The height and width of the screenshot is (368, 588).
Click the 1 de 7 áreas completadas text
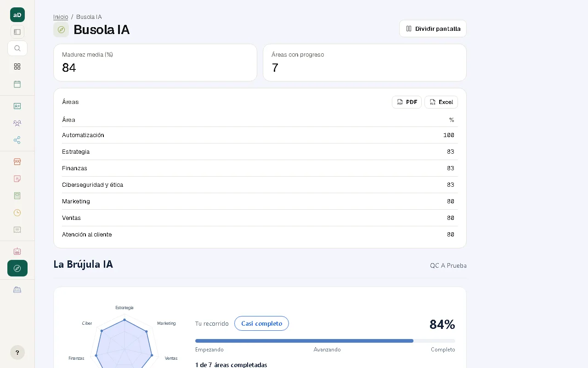pyautogui.click(x=231, y=365)
